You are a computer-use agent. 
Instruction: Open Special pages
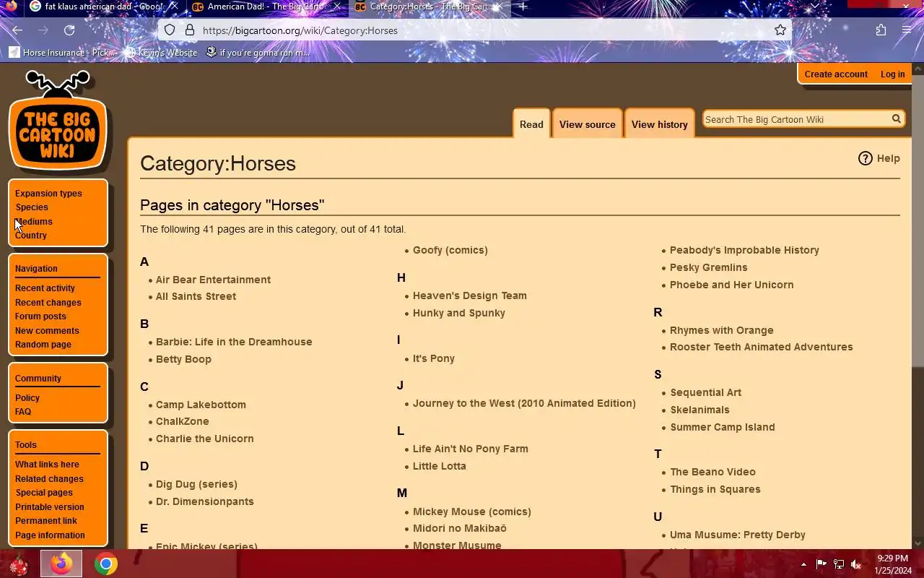[x=44, y=493]
